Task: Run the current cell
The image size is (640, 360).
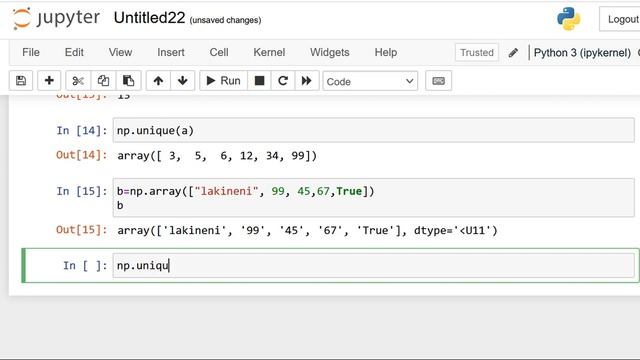Action: pos(223,81)
